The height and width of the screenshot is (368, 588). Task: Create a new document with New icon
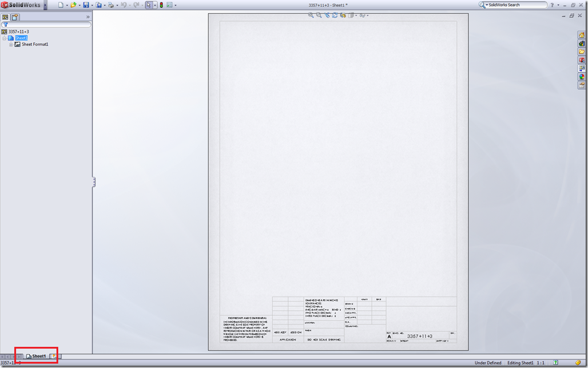(x=61, y=5)
